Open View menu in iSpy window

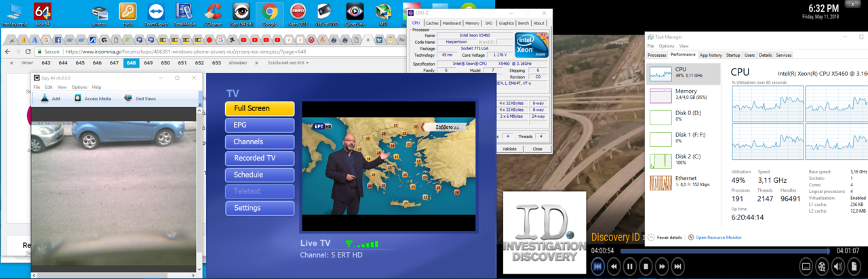pos(62,87)
